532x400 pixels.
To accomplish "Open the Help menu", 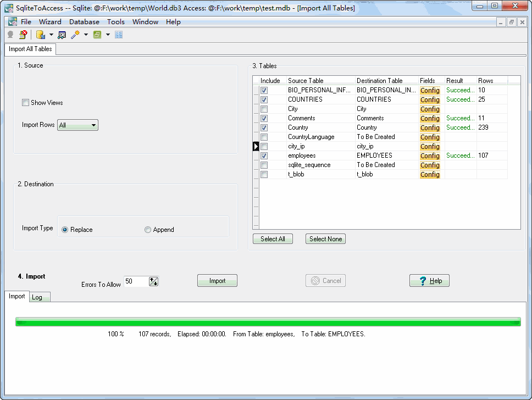I will [x=173, y=22].
